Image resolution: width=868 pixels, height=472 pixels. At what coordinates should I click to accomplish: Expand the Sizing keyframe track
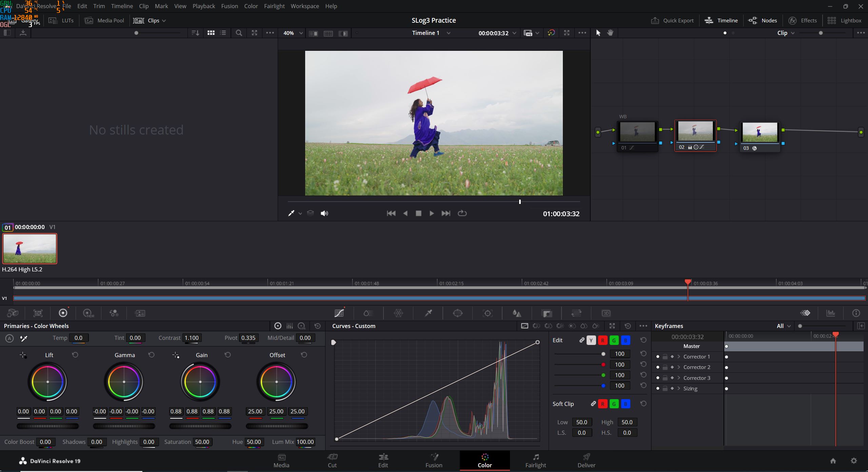[x=679, y=389]
